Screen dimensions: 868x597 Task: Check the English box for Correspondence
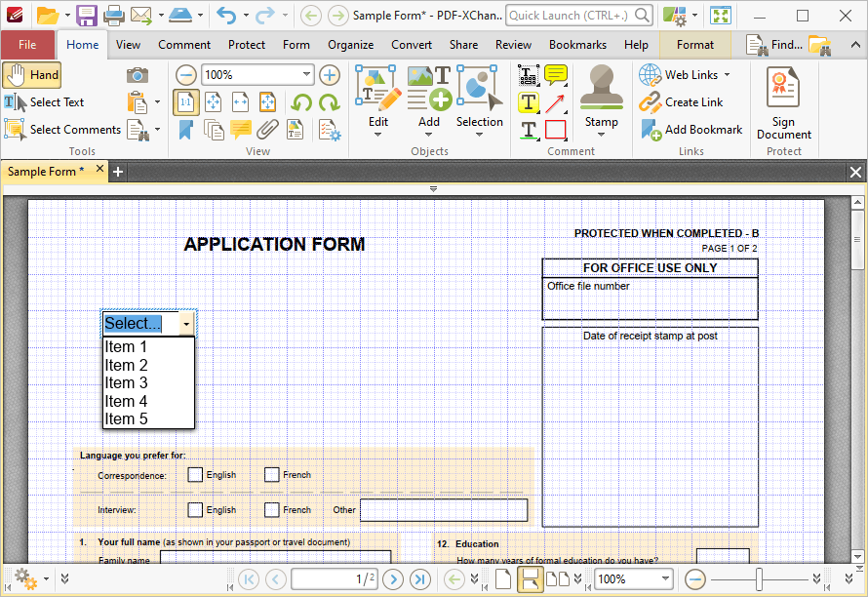[x=195, y=475]
